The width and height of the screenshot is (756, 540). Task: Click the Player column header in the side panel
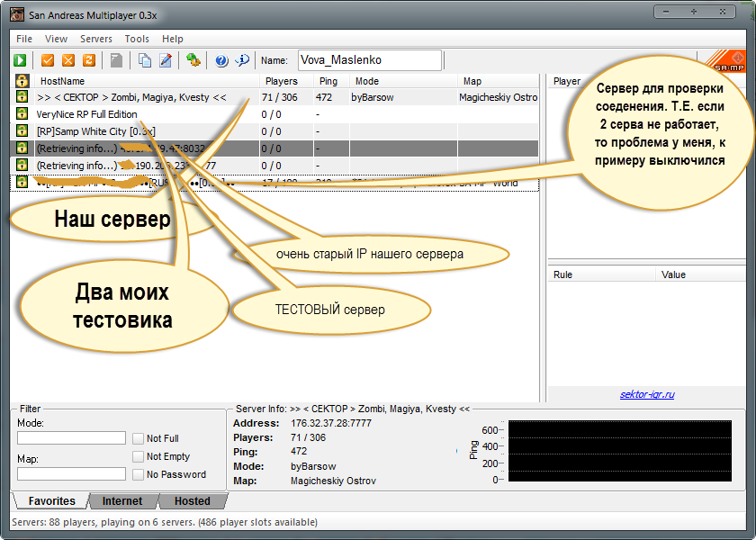(x=566, y=81)
